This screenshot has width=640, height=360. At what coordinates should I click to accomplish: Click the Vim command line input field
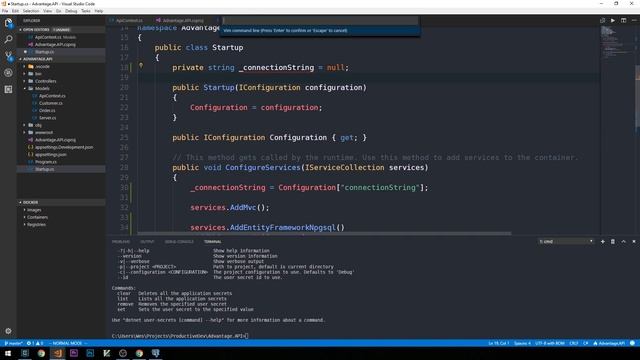point(320,20)
